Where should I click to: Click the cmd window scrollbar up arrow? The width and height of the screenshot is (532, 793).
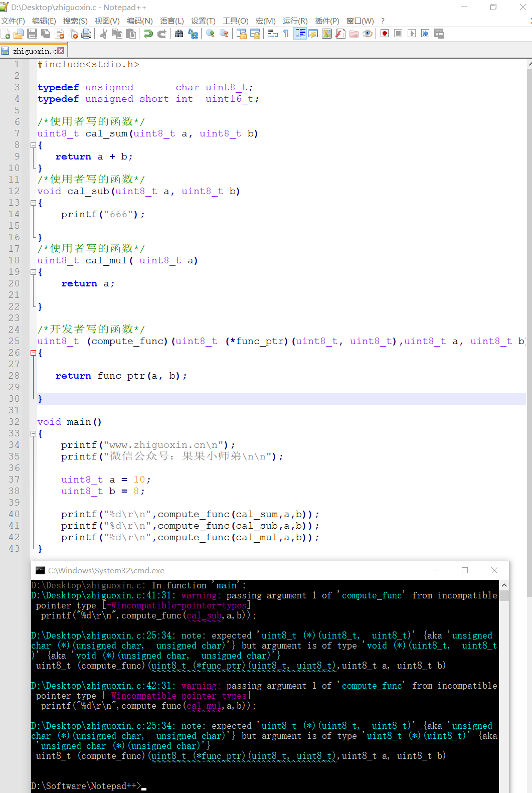pos(504,585)
